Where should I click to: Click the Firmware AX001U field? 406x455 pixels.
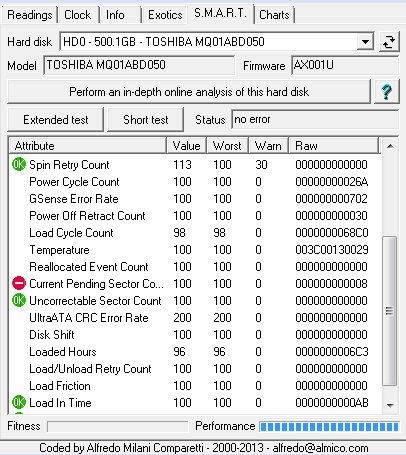tap(345, 65)
